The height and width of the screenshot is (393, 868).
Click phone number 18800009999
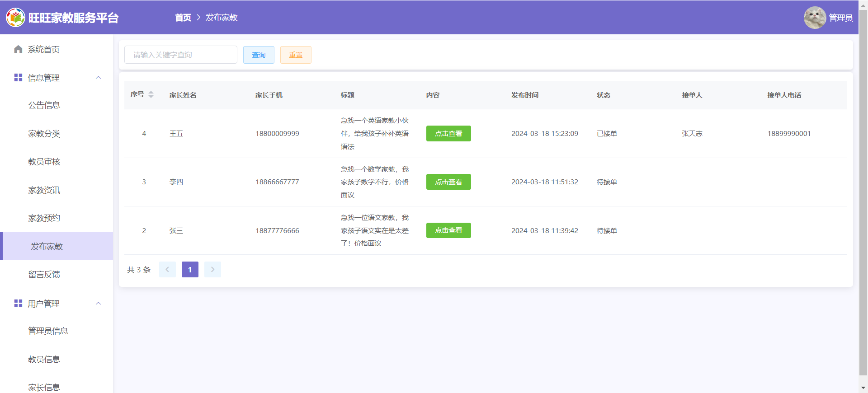click(277, 134)
